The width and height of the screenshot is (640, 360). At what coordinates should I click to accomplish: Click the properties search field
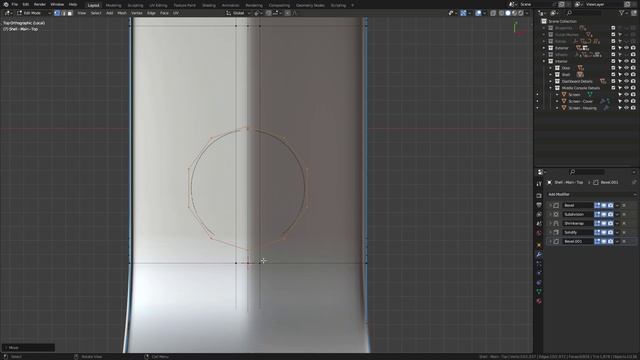(x=587, y=172)
